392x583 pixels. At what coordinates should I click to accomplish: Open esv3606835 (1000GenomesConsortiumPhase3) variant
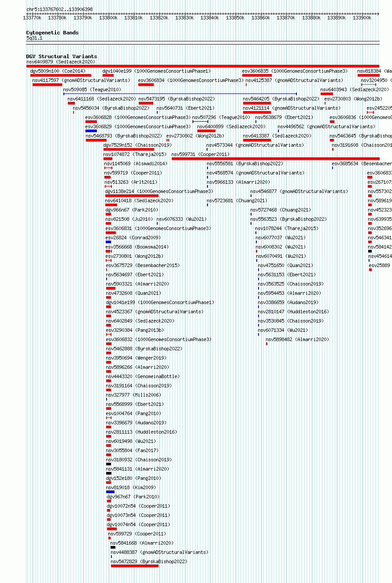pyautogui.click(x=295, y=71)
